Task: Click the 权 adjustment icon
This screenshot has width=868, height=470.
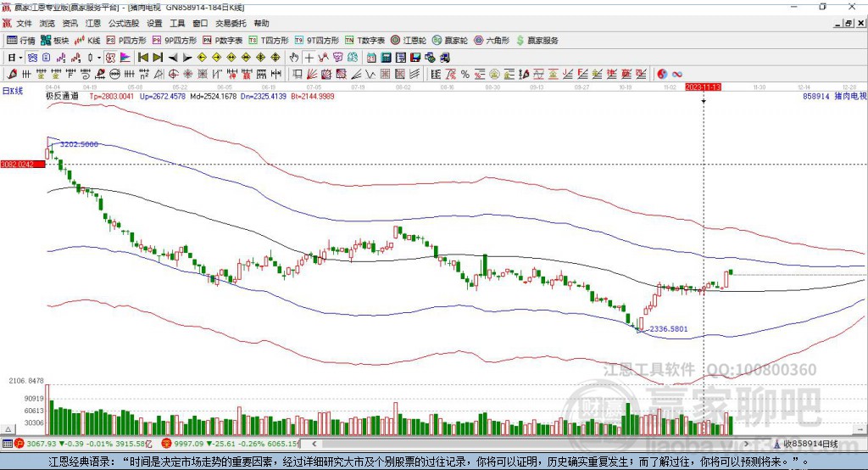Action: (x=111, y=58)
